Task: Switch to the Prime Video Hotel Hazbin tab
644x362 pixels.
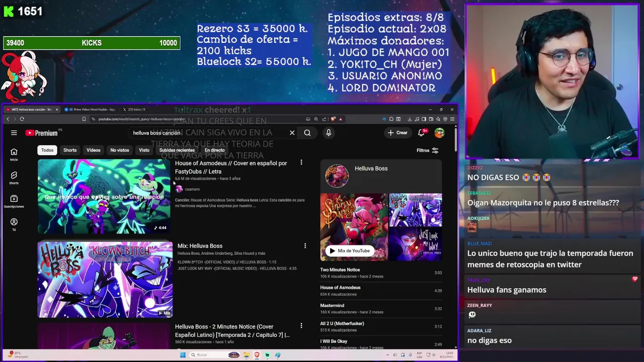Action: pos(92,110)
